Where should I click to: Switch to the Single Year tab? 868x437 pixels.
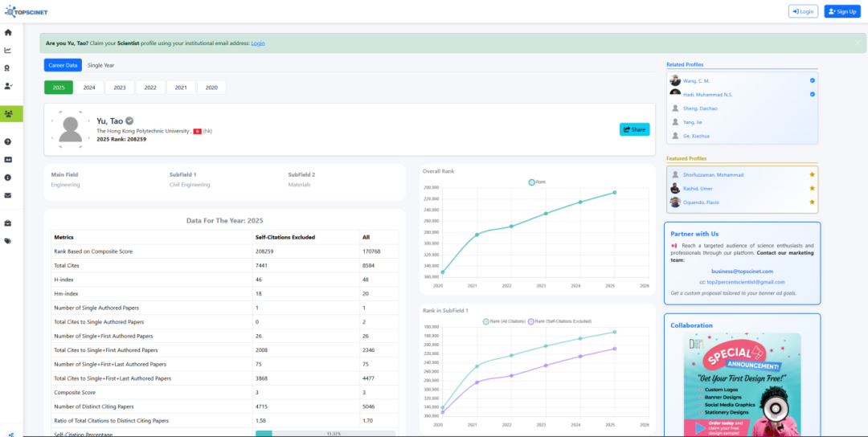pyautogui.click(x=100, y=65)
